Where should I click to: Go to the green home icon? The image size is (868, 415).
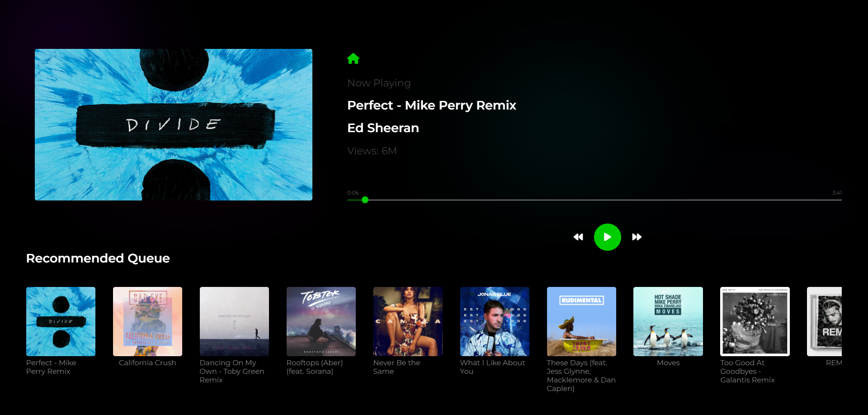[353, 58]
